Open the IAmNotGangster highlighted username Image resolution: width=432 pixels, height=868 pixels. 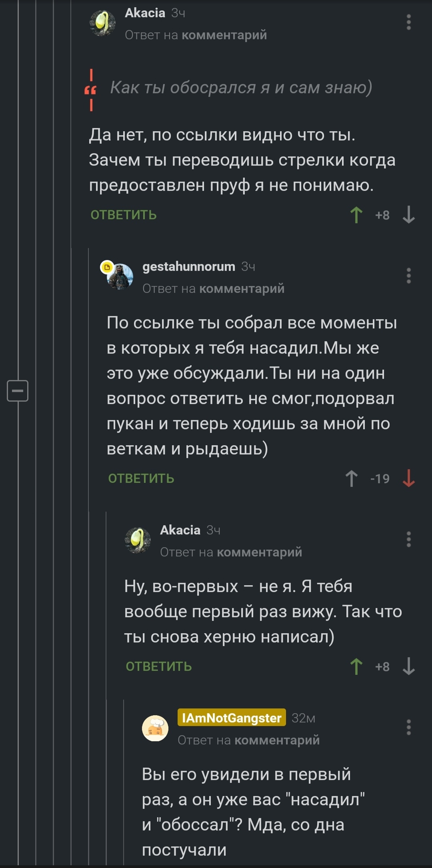pyautogui.click(x=232, y=718)
